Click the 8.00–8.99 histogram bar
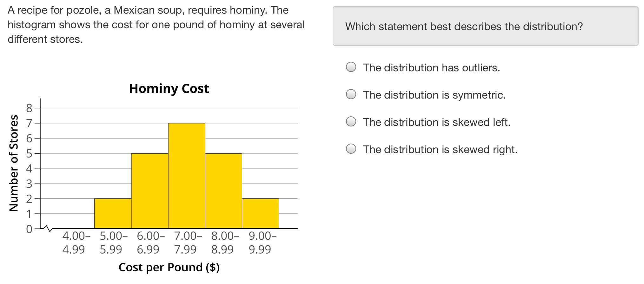 pos(223,191)
